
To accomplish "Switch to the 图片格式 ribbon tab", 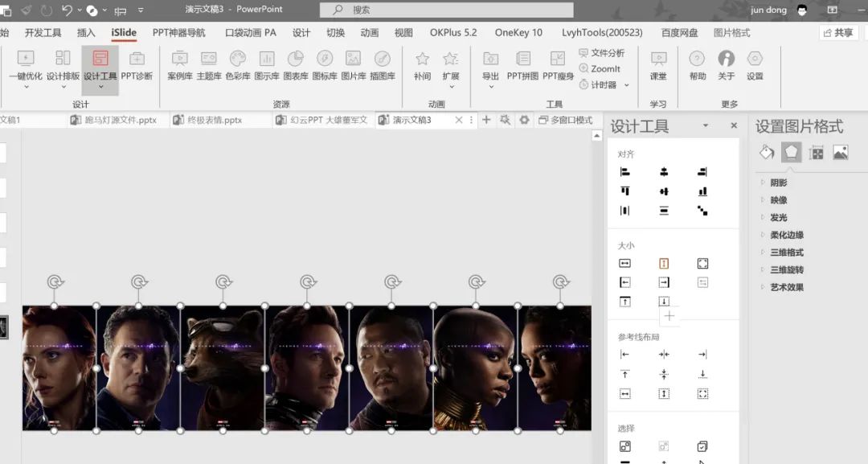I will (732, 33).
